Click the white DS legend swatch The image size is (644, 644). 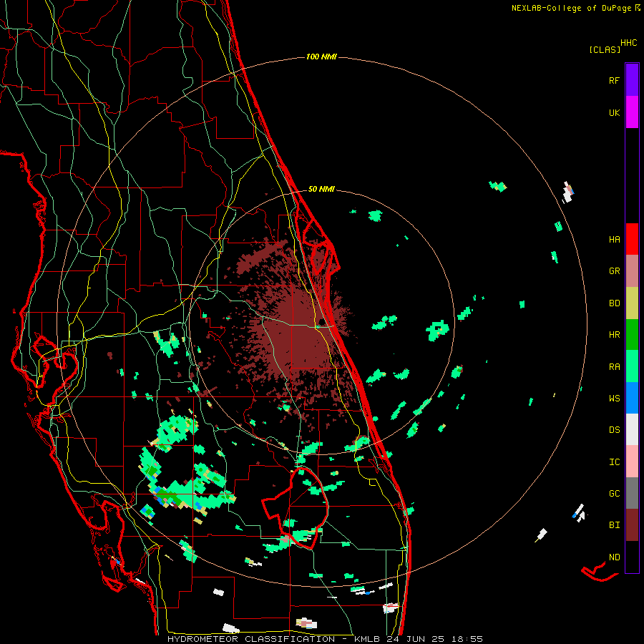click(x=632, y=429)
